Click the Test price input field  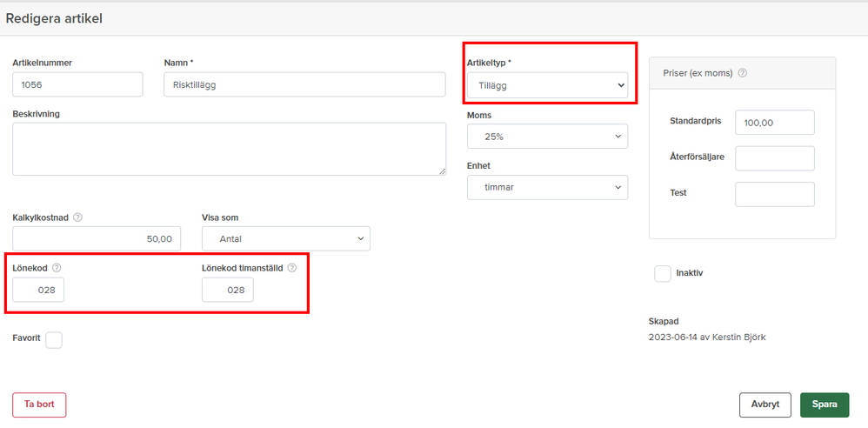pyautogui.click(x=774, y=194)
